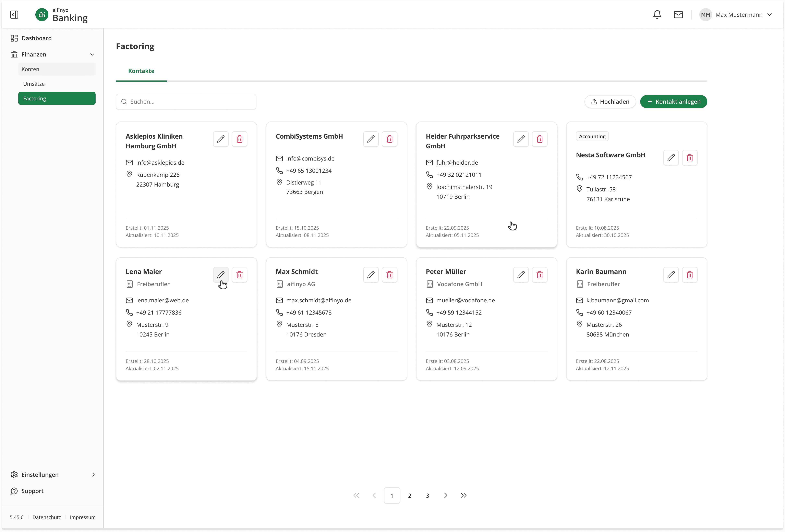Collapse the sidebar with the panel icon

[x=14, y=14]
